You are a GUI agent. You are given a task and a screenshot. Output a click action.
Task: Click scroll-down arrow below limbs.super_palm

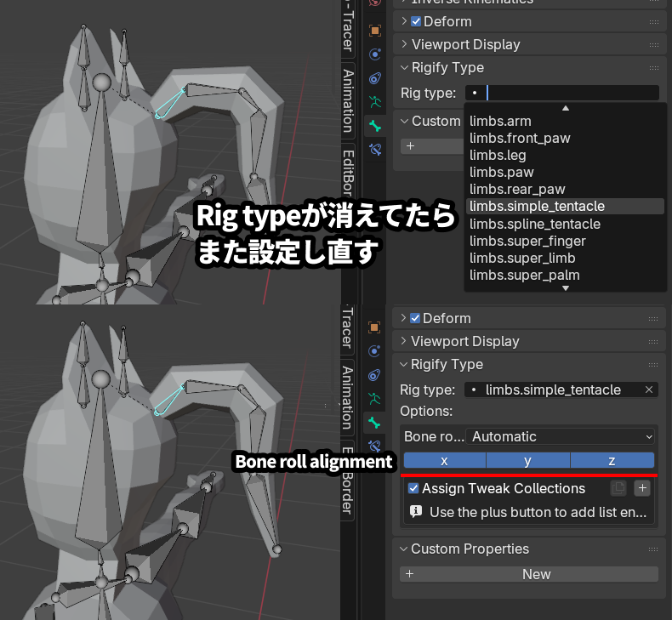tap(566, 288)
